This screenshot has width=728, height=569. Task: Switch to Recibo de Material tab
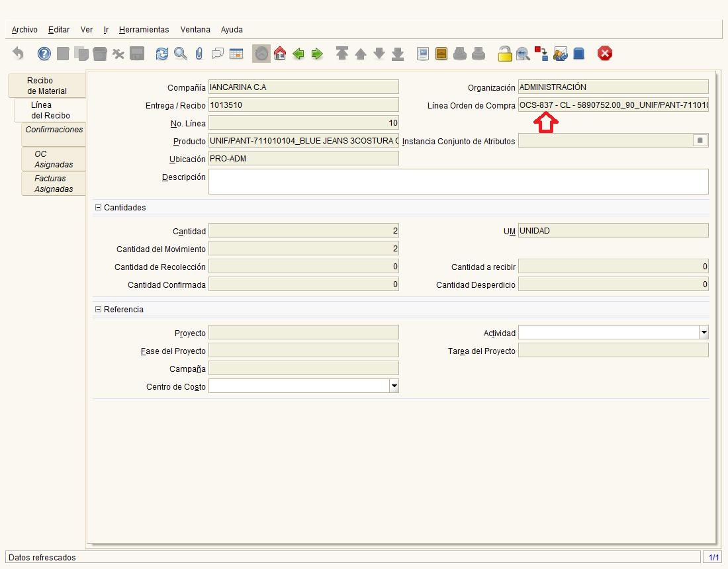47,86
